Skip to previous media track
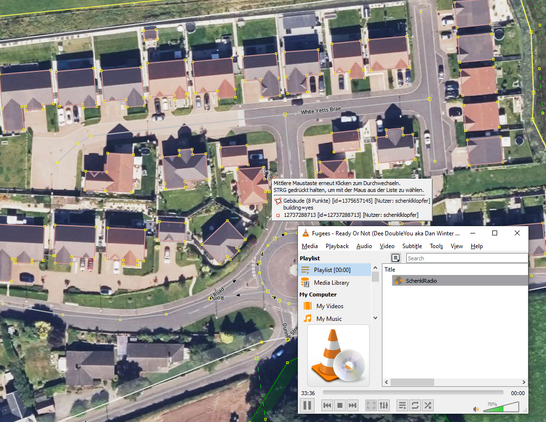This screenshot has width=546, height=422. 327,405
